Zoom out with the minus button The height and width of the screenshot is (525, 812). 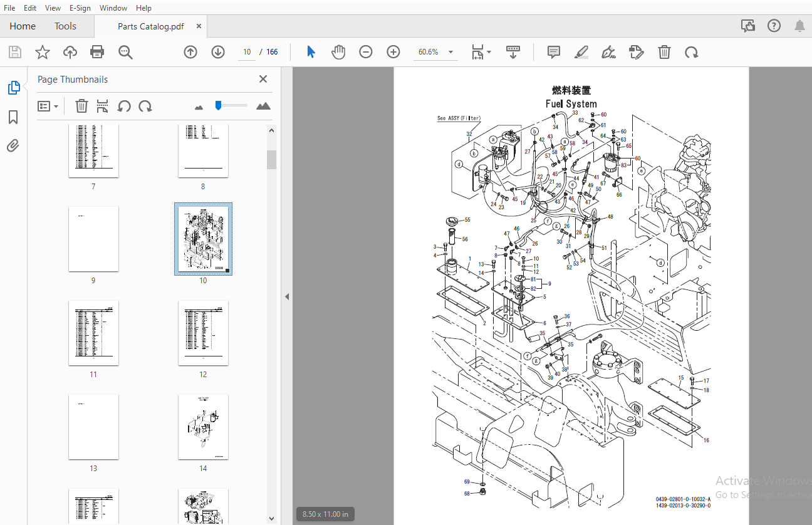coord(366,52)
